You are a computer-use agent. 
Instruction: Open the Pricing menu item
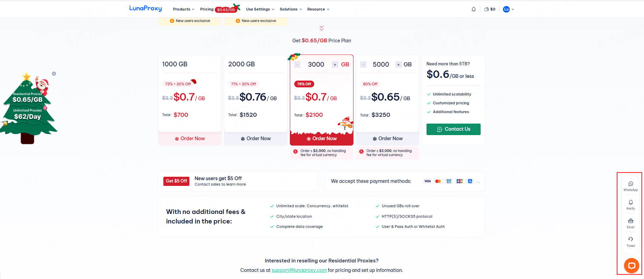click(207, 9)
